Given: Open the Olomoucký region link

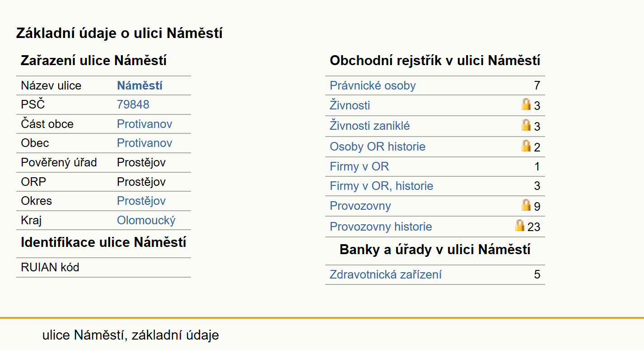Looking at the screenshot, I should click(146, 220).
